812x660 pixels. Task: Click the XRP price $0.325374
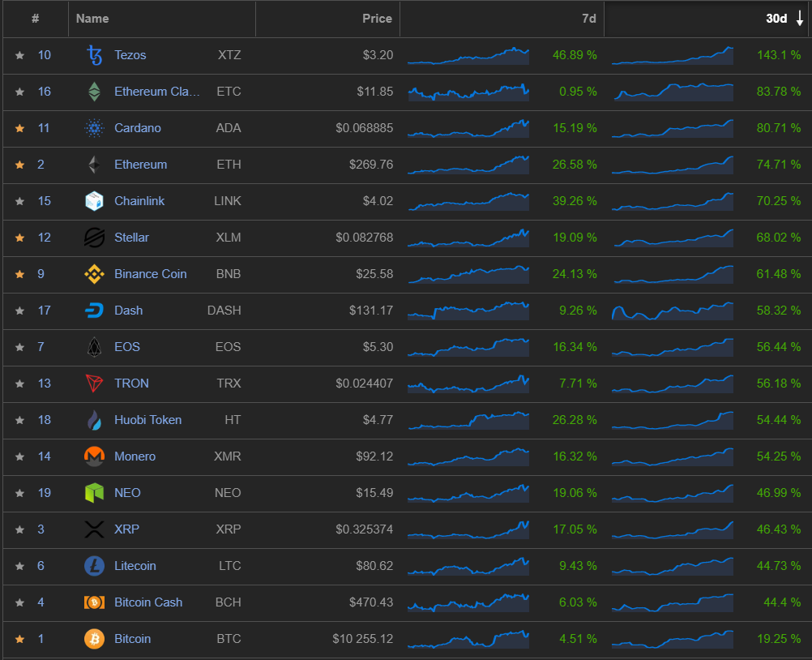(364, 529)
